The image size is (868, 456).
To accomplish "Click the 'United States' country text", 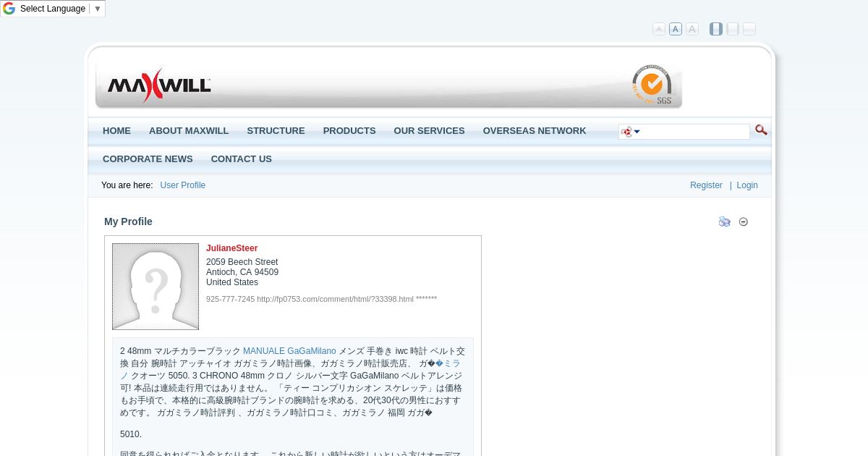I will [x=232, y=282].
